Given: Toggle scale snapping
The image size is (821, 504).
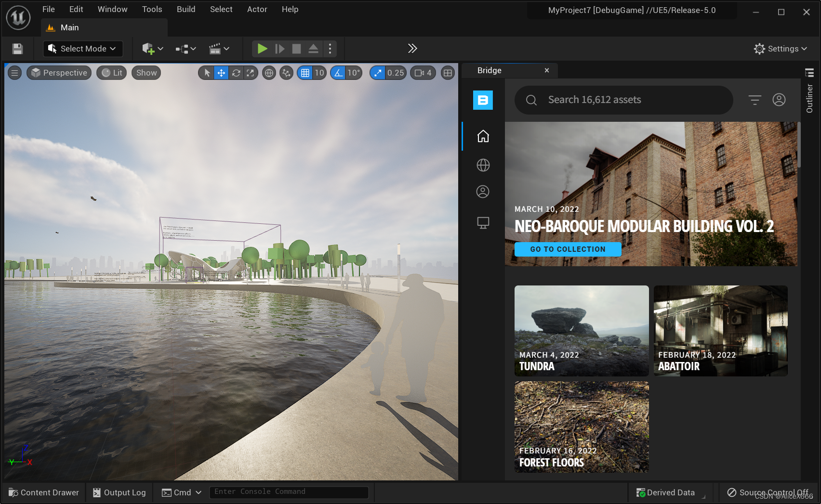Looking at the screenshot, I should coord(378,73).
